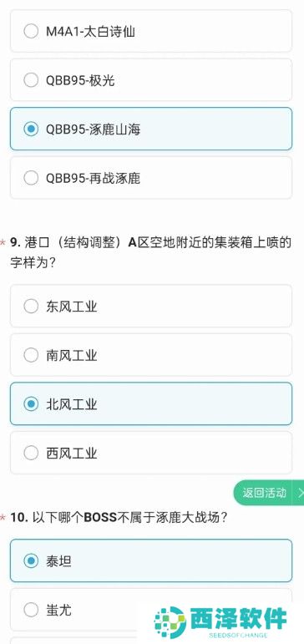Choose 蚩尤 radio button
Image resolution: width=304 pixels, height=644 pixels.
tap(31, 610)
